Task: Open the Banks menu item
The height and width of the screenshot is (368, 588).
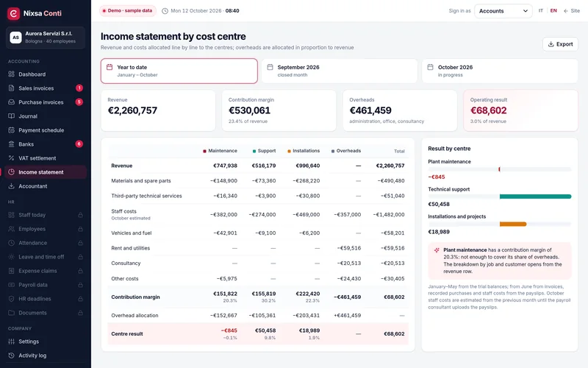Action: pyautogui.click(x=46, y=144)
